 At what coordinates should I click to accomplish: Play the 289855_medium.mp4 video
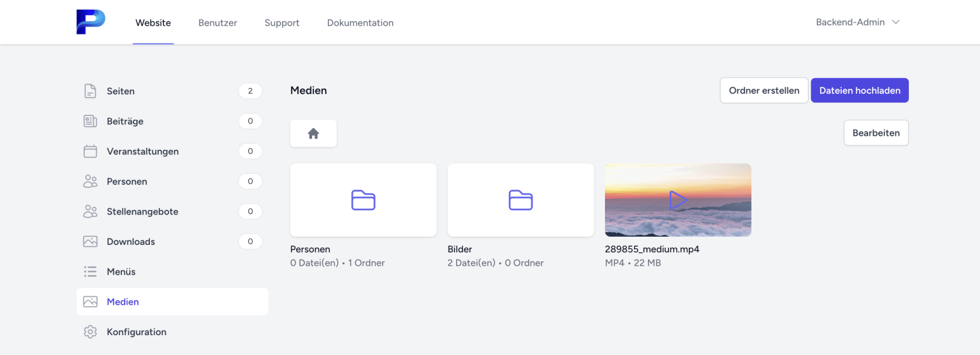coord(677,200)
